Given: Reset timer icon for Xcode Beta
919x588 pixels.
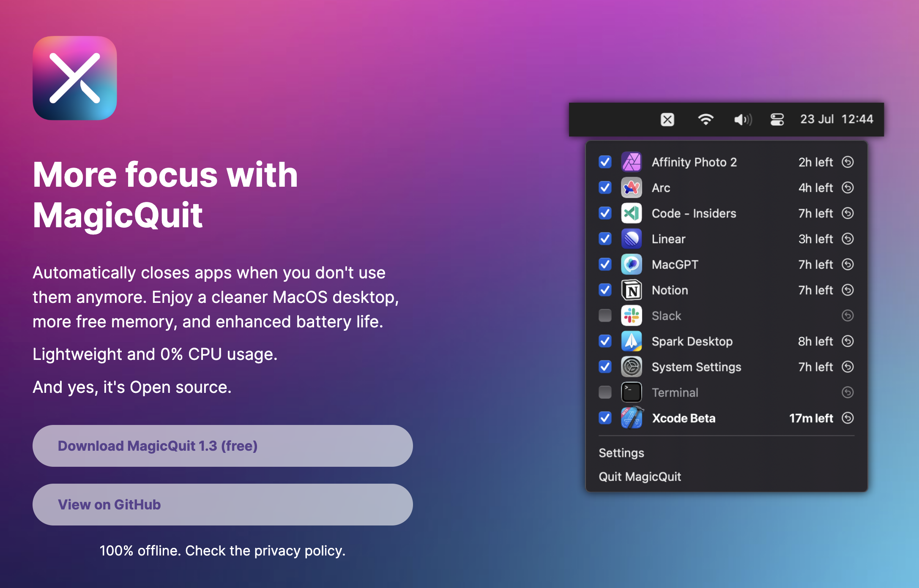Looking at the screenshot, I should click(848, 418).
